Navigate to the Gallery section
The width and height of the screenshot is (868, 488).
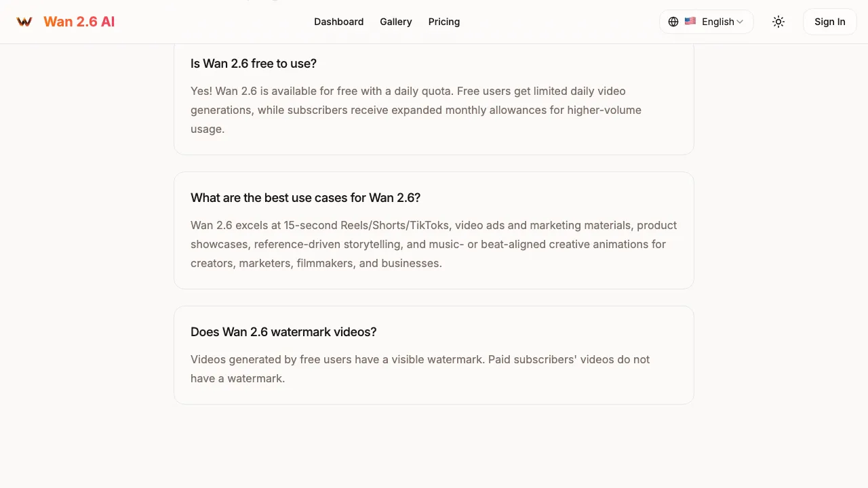395,22
